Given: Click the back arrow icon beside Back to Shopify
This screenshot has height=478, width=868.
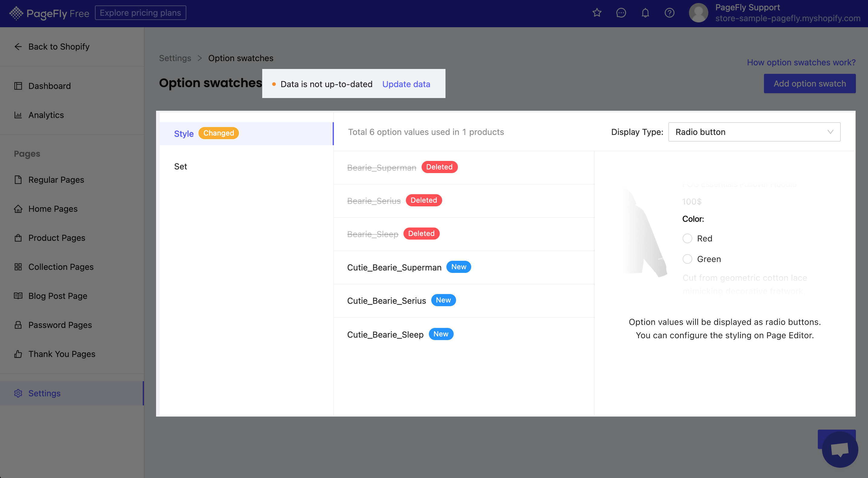Looking at the screenshot, I should pos(18,47).
